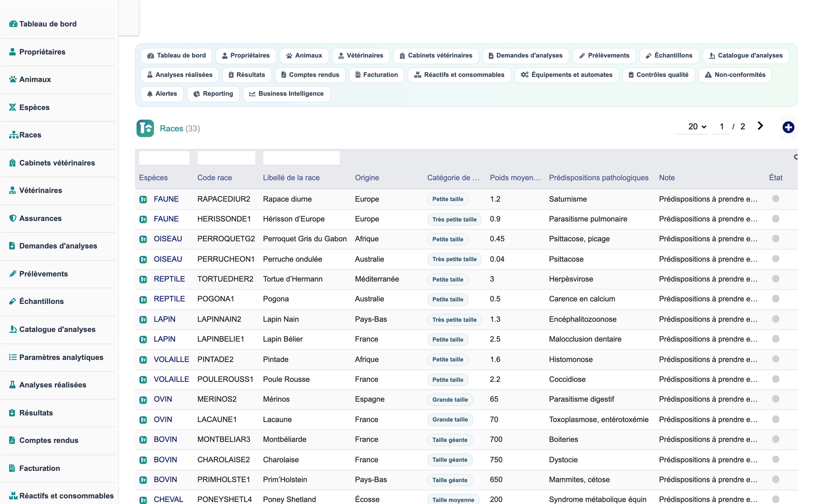815x504 pixels.
Task: Open the Lapin Nain row record icon
Action: 143,320
